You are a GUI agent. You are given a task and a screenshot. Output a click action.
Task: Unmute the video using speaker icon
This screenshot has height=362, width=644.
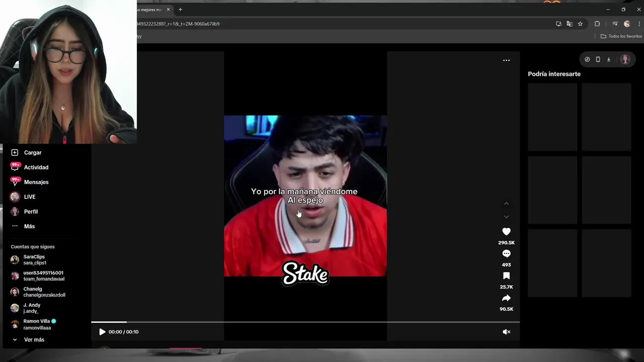(506, 332)
